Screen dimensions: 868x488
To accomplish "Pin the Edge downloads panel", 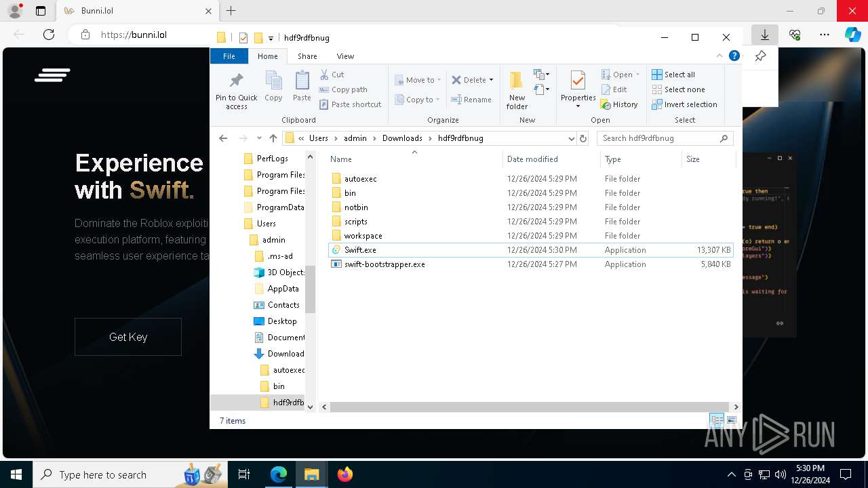I will click(x=760, y=56).
